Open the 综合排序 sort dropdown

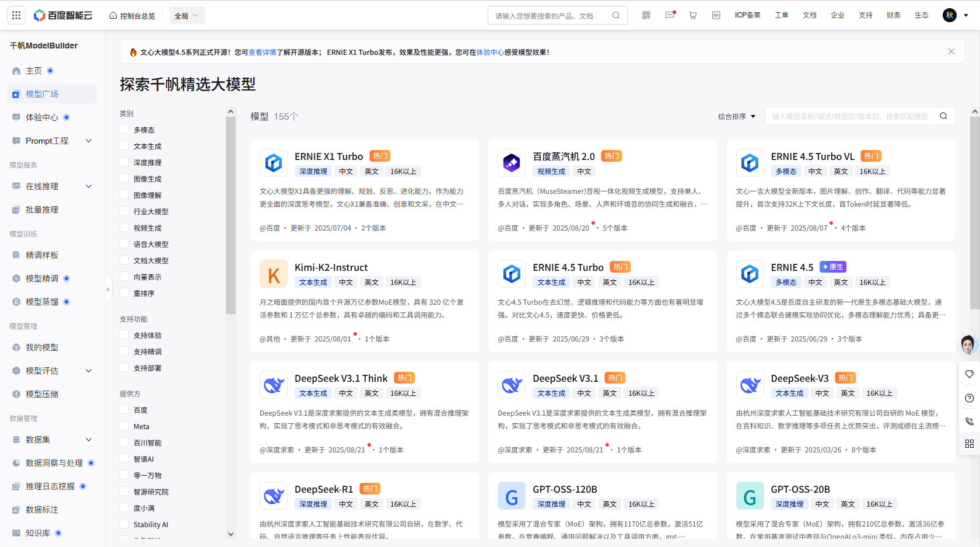tap(737, 117)
